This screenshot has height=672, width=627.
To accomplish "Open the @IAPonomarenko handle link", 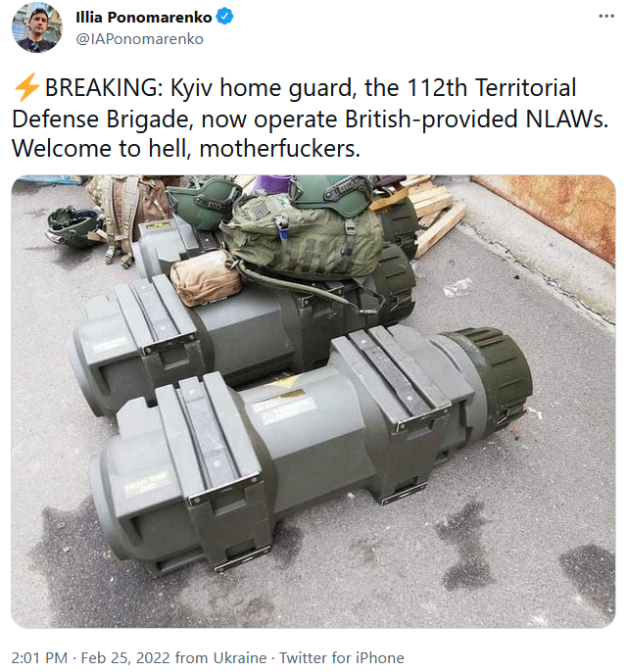I will tap(140, 39).
